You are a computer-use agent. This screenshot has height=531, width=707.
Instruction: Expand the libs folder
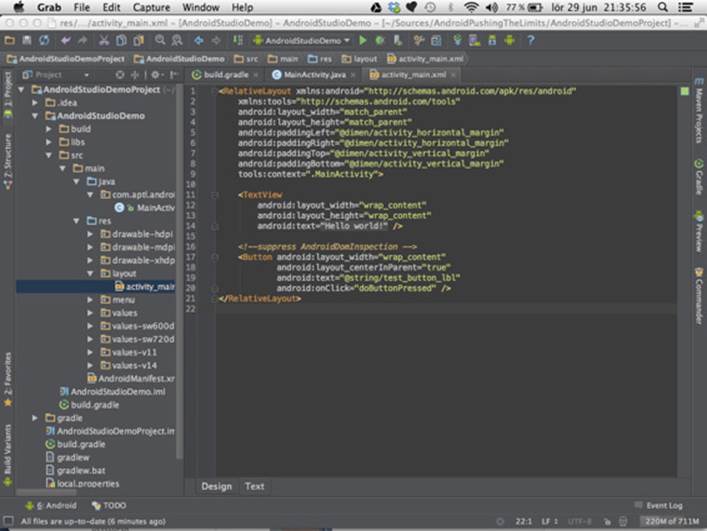pos(49,142)
